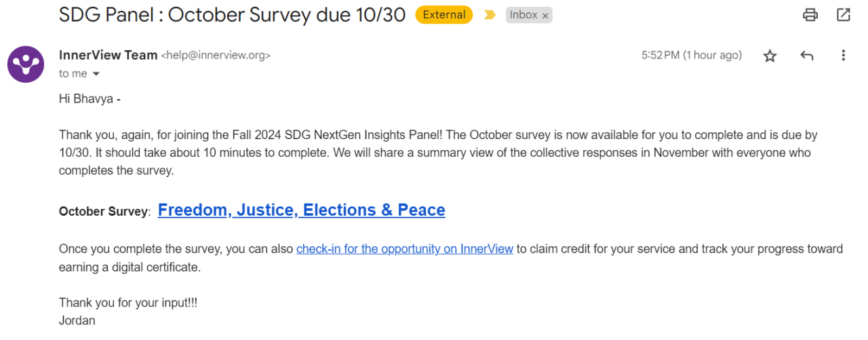Select the Inbox label chip
The width and height of the screenshot is (868, 340).
pos(523,15)
